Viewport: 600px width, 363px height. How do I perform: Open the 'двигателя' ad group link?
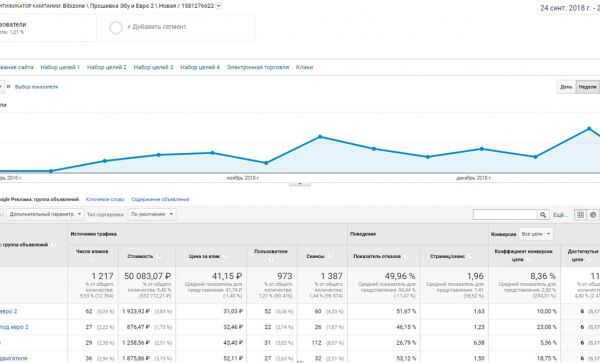pyautogui.click(x=13, y=358)
